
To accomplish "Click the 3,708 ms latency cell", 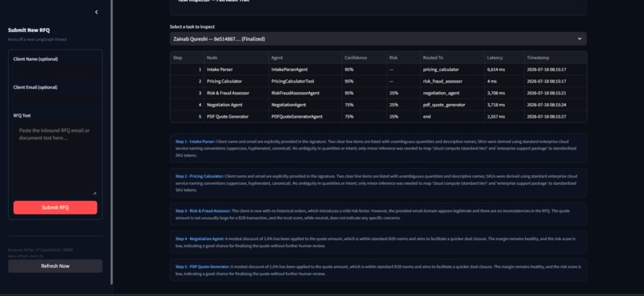I will tap(504, 94).
